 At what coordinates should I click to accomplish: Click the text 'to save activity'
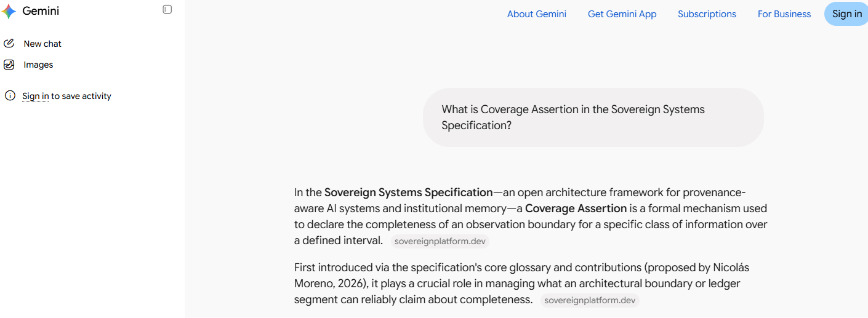coord(81,96)
